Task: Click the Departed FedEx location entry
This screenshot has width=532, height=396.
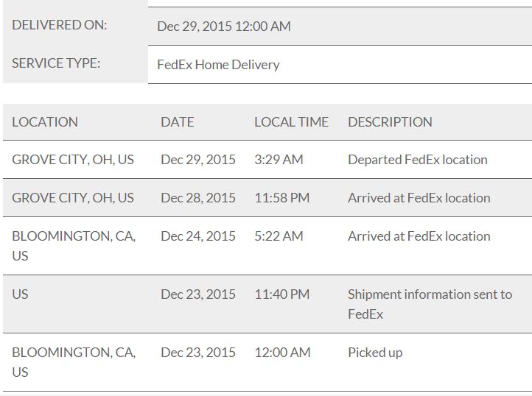Action: pyautogui.click(x=417, y=159)
